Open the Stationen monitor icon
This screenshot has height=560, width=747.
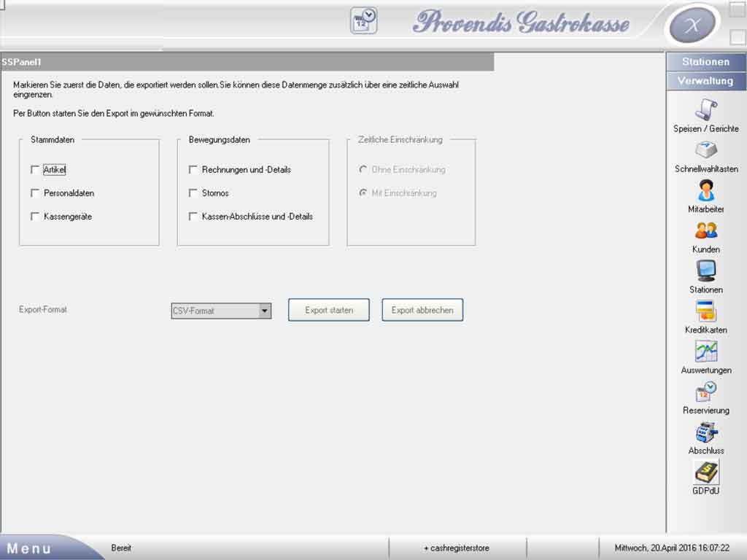click(x=706, y=271)
